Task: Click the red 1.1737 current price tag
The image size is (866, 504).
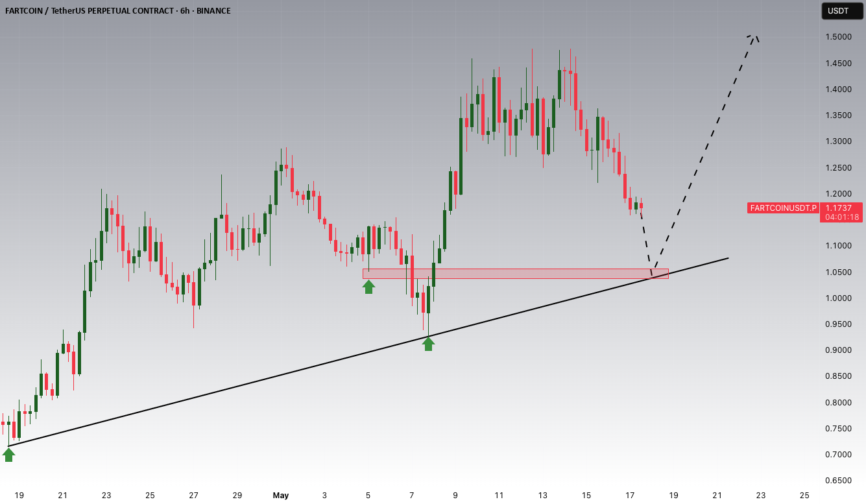Action: point(842,208)
